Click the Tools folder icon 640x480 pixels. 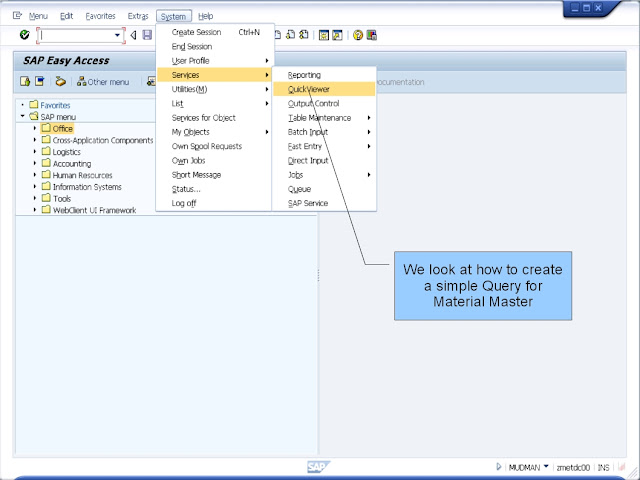47,198
